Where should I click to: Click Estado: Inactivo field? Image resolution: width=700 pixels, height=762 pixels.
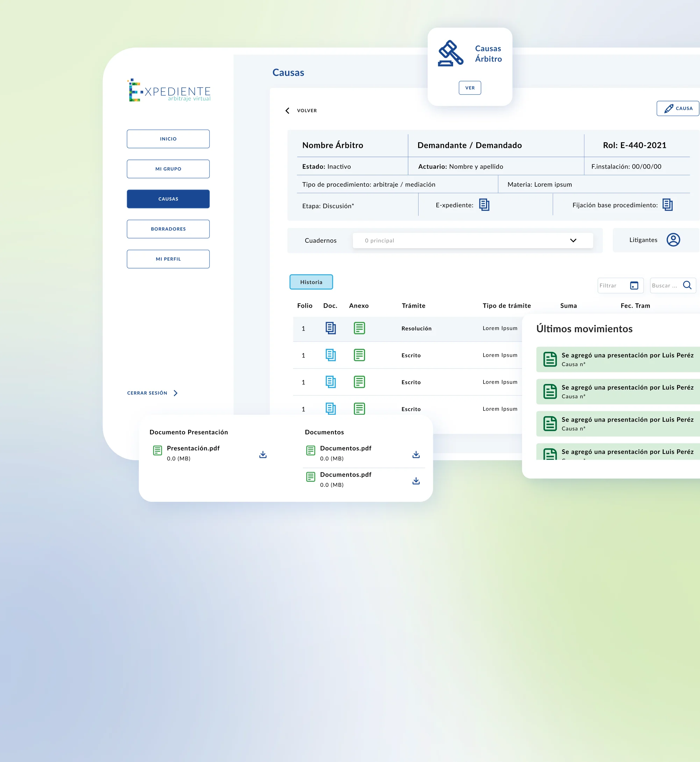point(327,166)
